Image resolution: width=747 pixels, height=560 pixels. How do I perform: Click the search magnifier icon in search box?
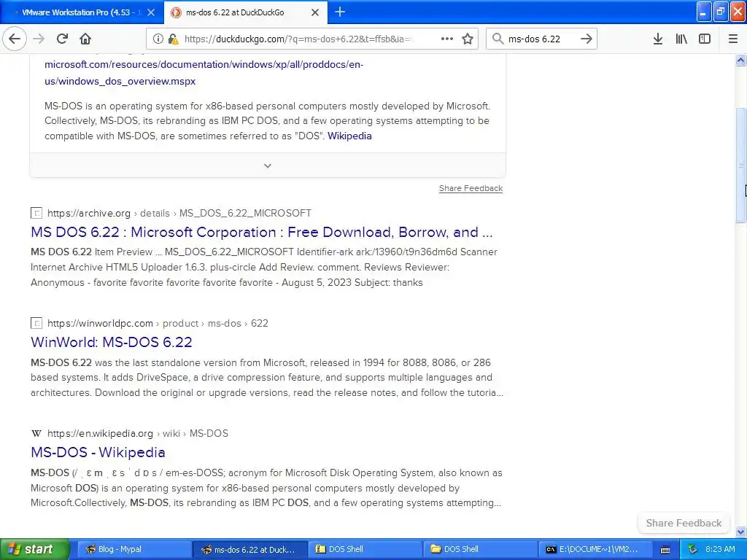498,39
